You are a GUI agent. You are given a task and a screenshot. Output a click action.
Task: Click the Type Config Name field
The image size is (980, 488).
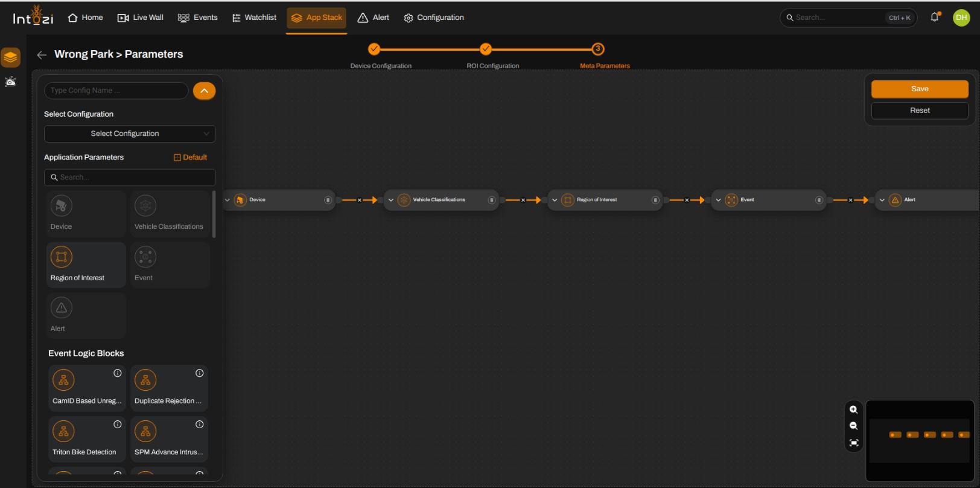116,91
